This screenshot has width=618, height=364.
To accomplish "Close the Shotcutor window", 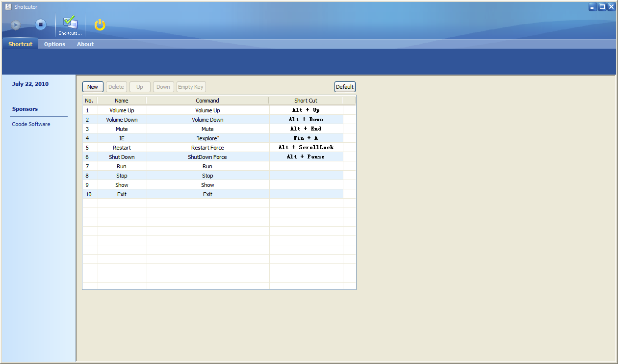I will (611, 7).
